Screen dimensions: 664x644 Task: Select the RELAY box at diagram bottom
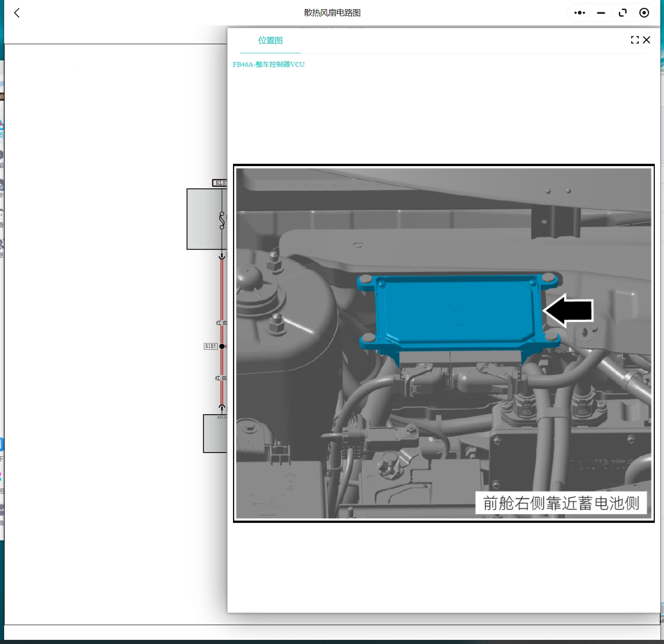[x=215, y=433]
